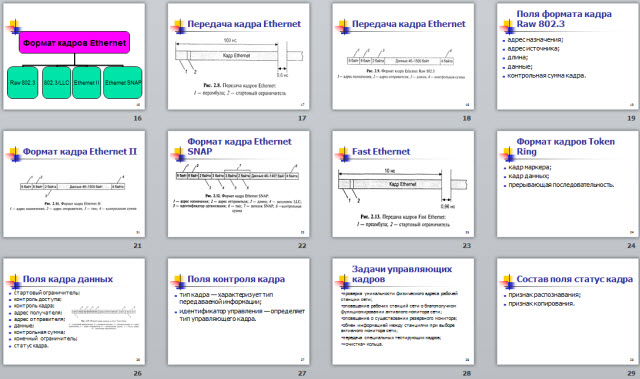
Task: Select slide 29 'Состав поля статус кадра'
Action: (567, 311)
